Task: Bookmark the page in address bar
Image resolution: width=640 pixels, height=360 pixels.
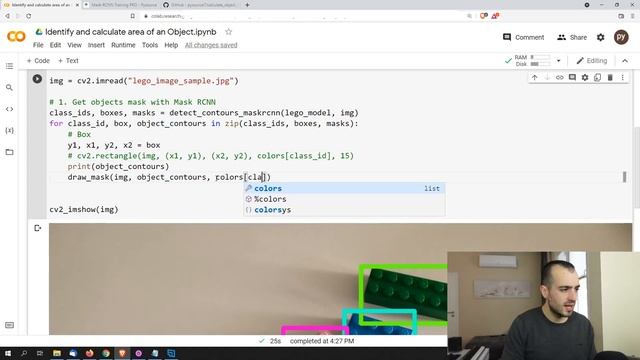Action: click(x=133, y=16)
